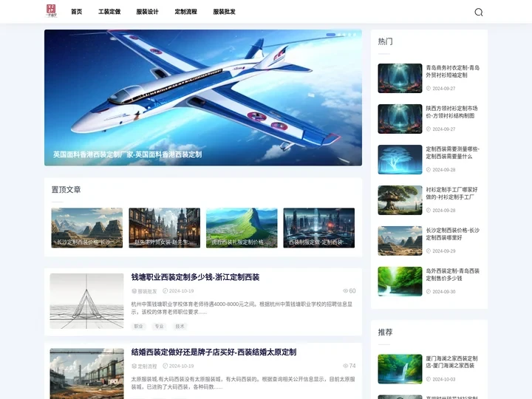Open recommended article 厦门海澜之家西装定制店
Viewport: 532px width, 399px height.
[x=451, y=362]
